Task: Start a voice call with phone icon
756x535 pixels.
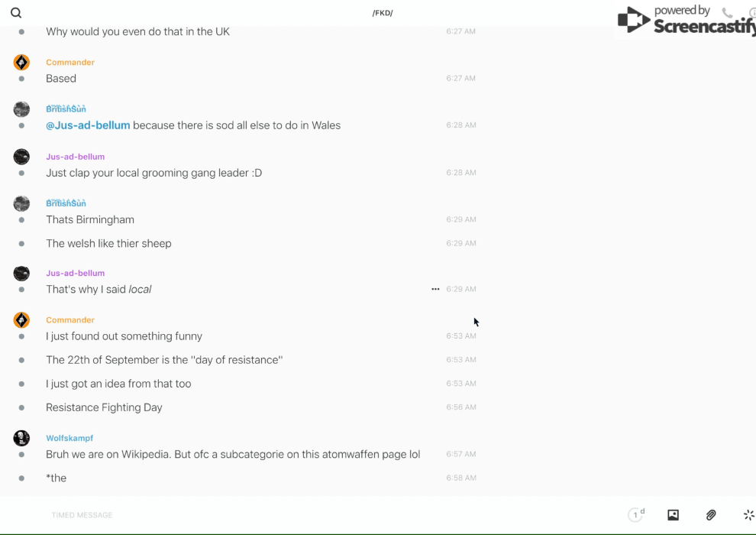Action: [727, 13]
